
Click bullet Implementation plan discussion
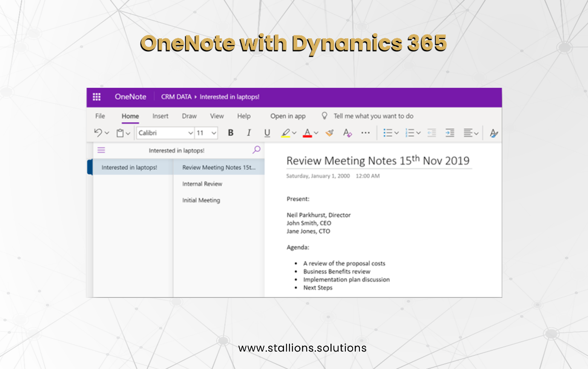[347, 280]
